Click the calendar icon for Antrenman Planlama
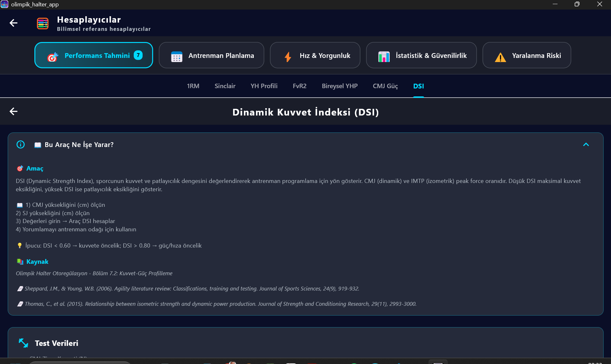 176,56
